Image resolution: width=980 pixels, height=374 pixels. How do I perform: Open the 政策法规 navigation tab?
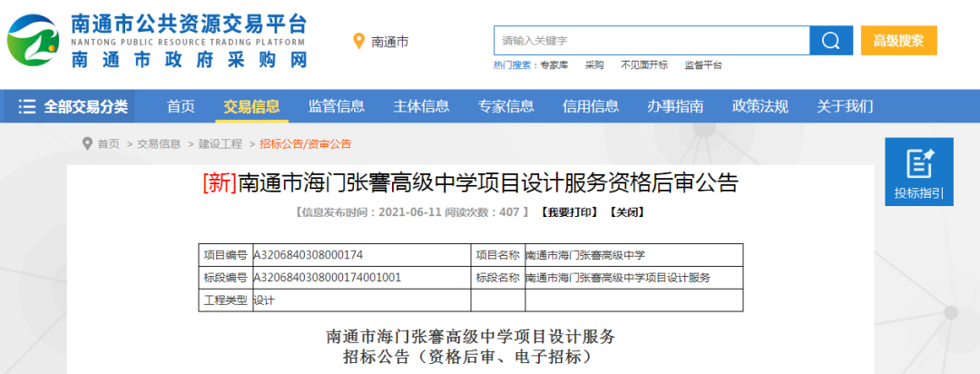click(x=760, y=107)
